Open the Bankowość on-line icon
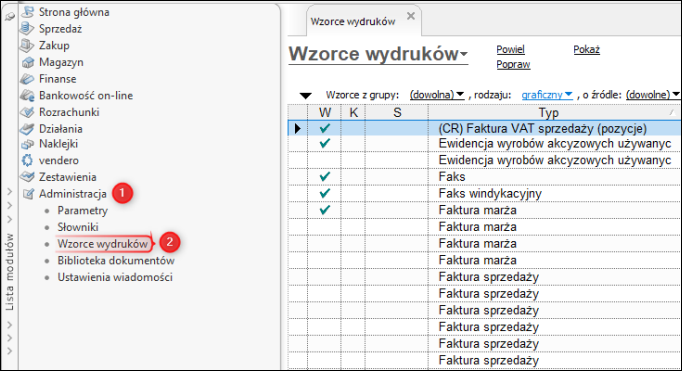Screen dimensions: 682x371 pyautogui.click(x=27, y=95)
